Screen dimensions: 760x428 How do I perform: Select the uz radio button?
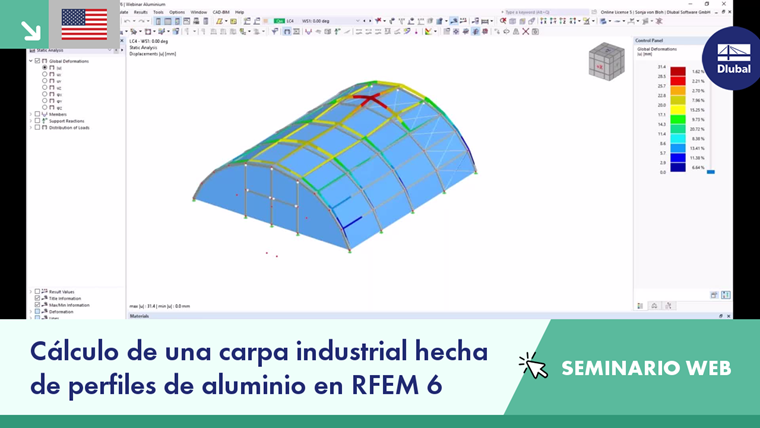pos(45,88)
